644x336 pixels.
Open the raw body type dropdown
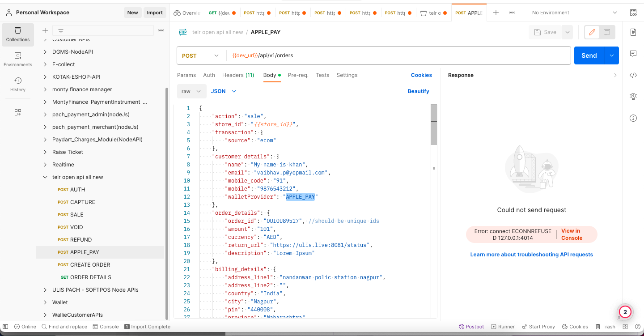coord(191,91)
